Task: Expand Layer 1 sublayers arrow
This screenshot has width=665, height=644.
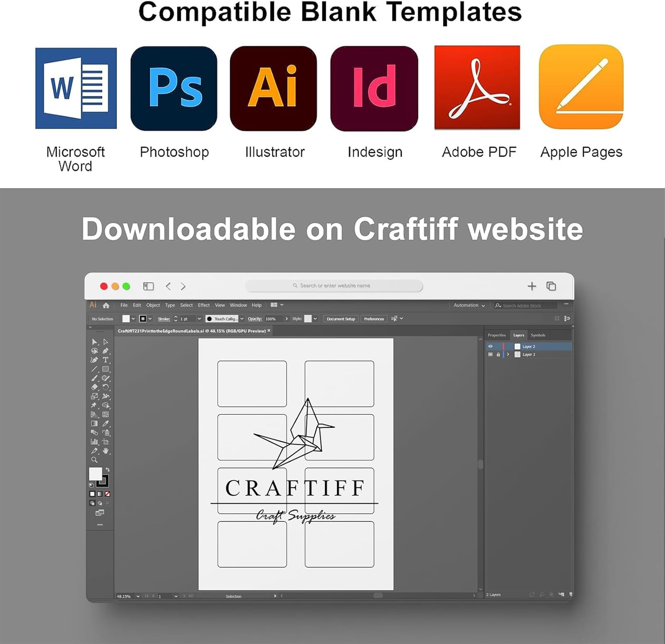Action: tap(508, 354)
